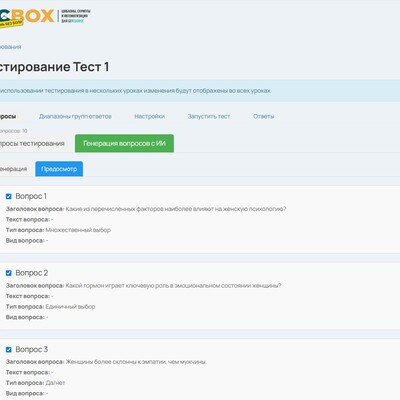400x400 pixels.
Task: Select the Генерация sub-tab
Action: click(x=13, y=169)
